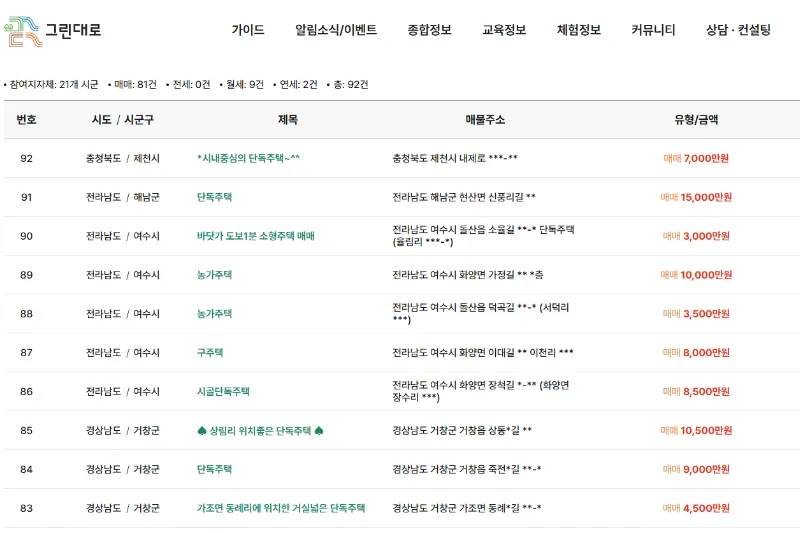Click price 매매 7,000만원
This screenshot has width=800, height=533.
point(696,158)
